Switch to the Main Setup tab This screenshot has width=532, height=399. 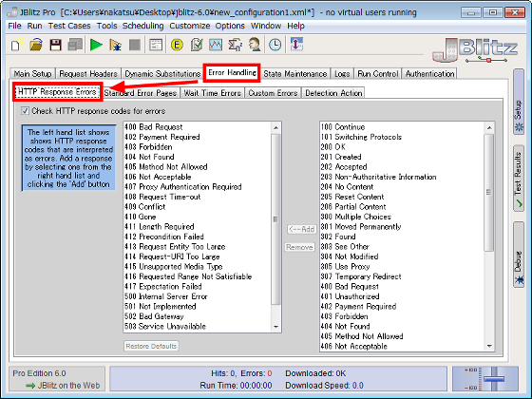tap(32, 74)
